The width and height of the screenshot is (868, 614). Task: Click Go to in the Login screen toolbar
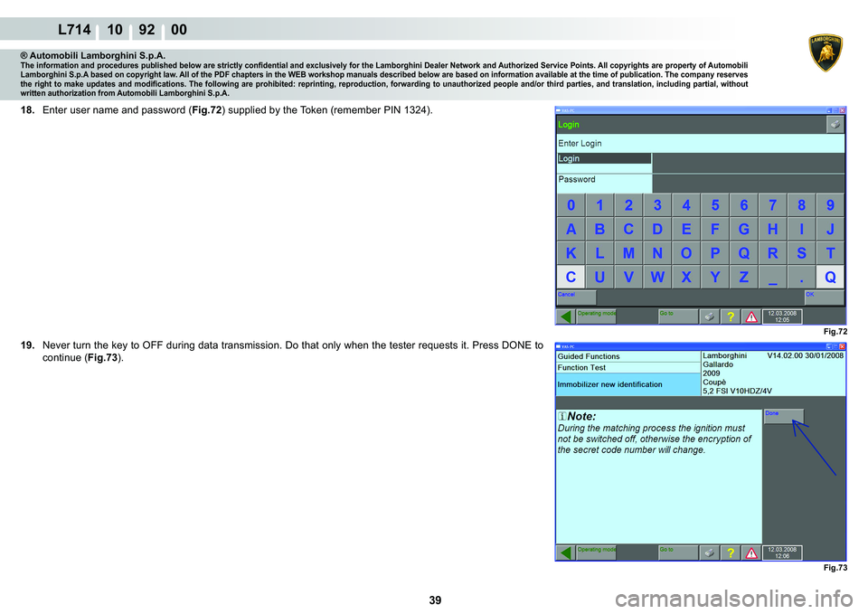(x=678, y=316)
